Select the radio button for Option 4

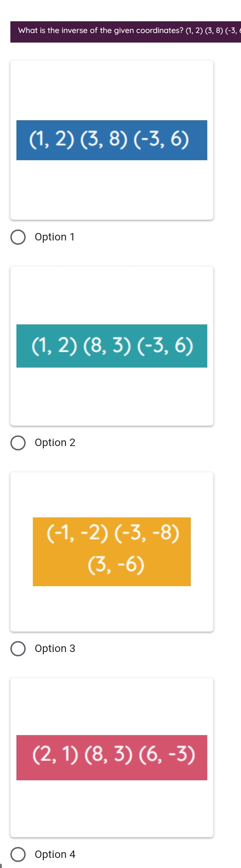point(18,854)
